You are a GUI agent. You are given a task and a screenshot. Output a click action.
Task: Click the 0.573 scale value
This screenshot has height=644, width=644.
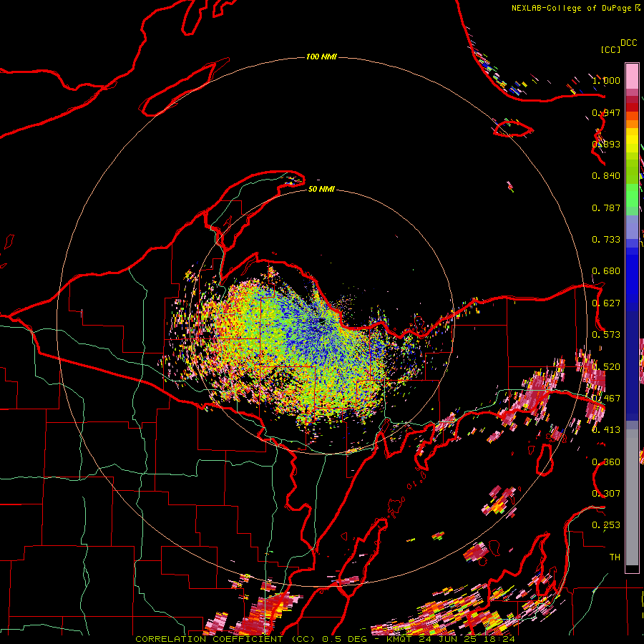(x=606, y=335)
